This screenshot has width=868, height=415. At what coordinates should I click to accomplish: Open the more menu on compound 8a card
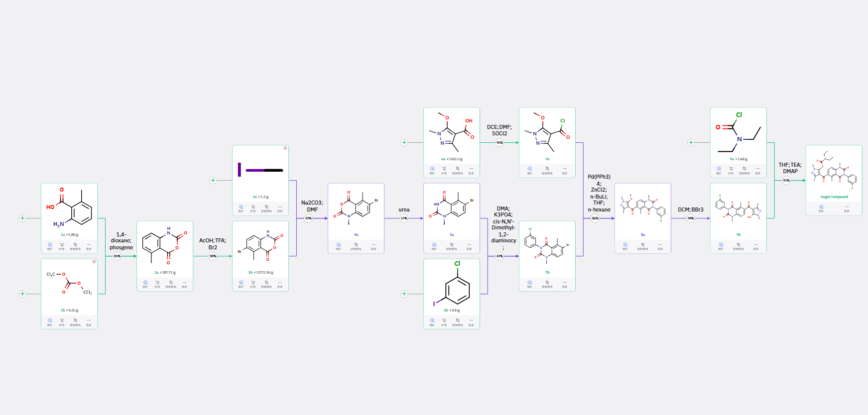point(660,245)
